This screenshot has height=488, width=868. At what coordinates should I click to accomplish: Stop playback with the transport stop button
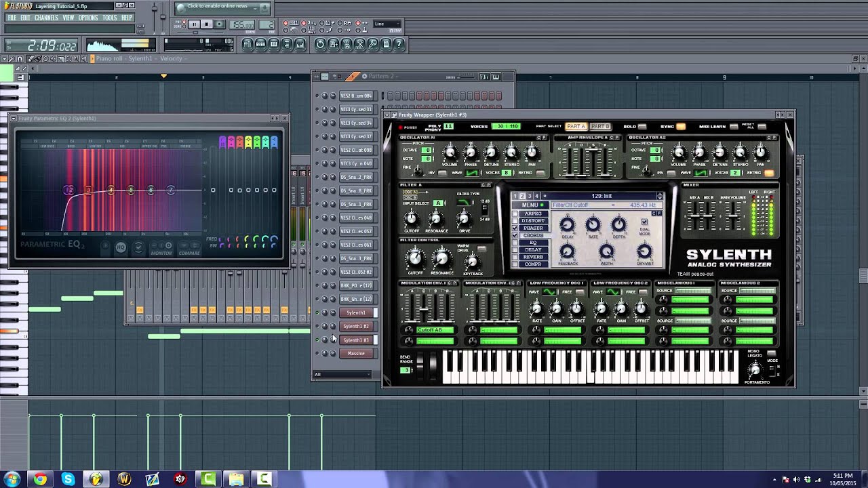coord(208,24)
